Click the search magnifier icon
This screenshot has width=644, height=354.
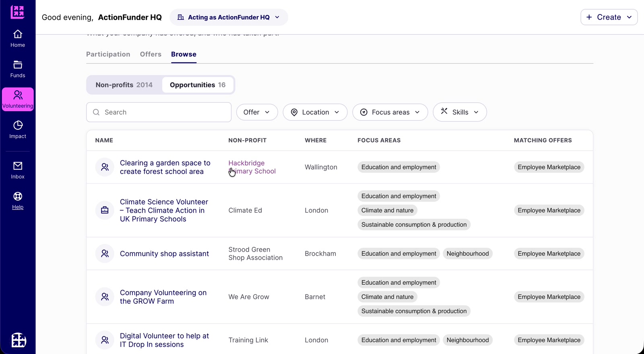click(x=96, y=112)
